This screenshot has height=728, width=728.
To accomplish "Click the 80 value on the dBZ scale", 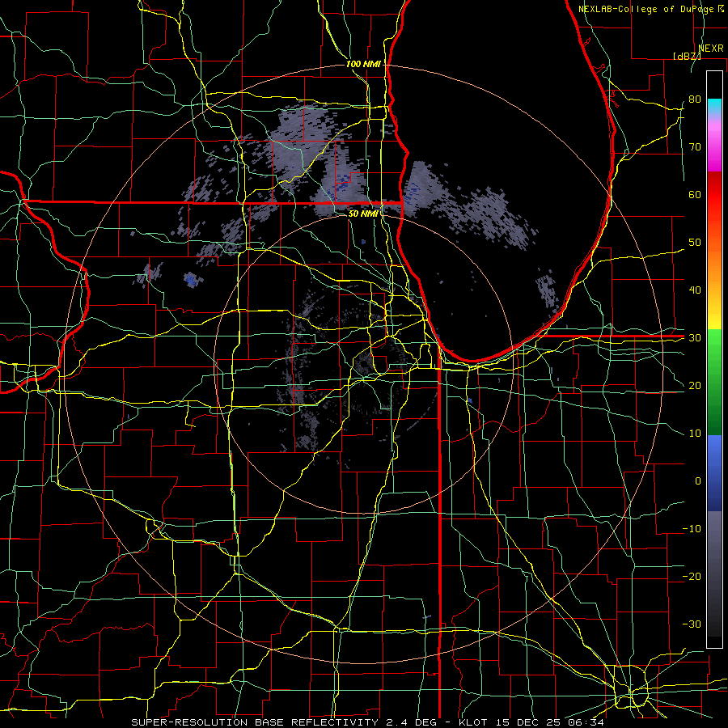I will click(x=695, y=99).
